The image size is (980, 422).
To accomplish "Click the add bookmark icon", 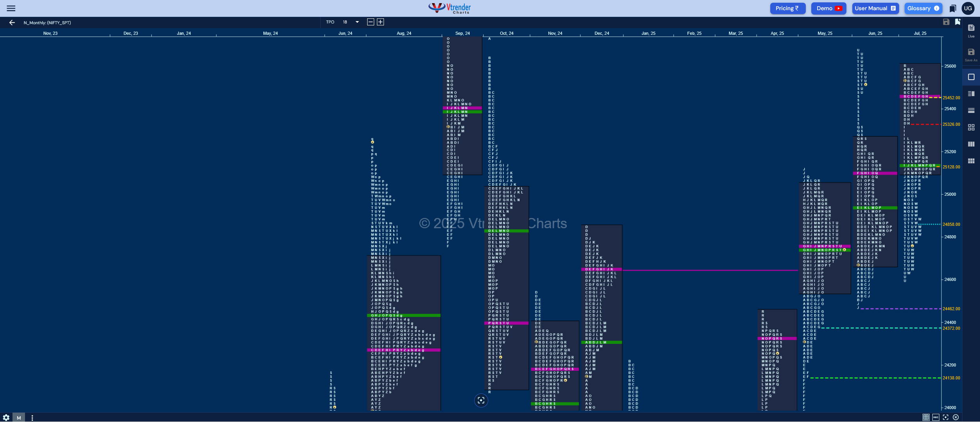I will click(x=957, y=22).
